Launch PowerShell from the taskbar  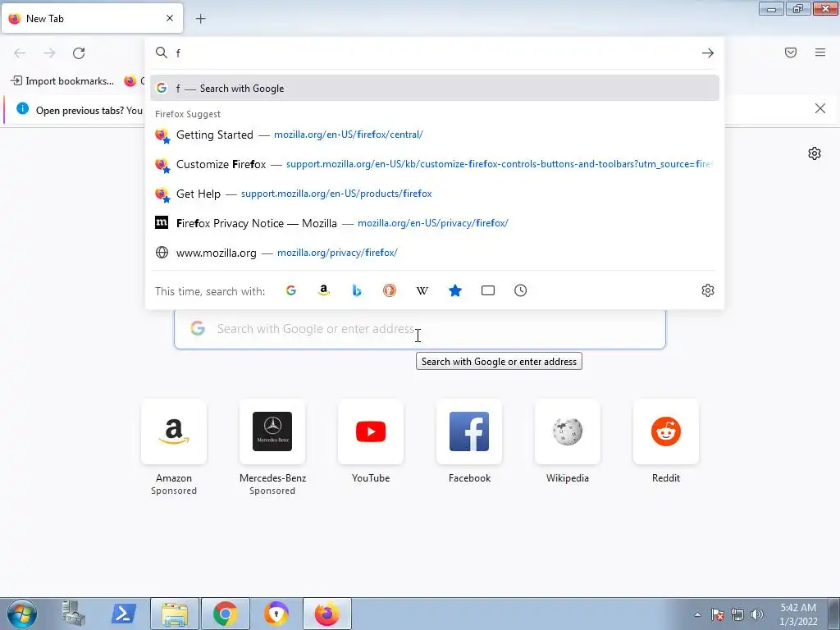123,614
